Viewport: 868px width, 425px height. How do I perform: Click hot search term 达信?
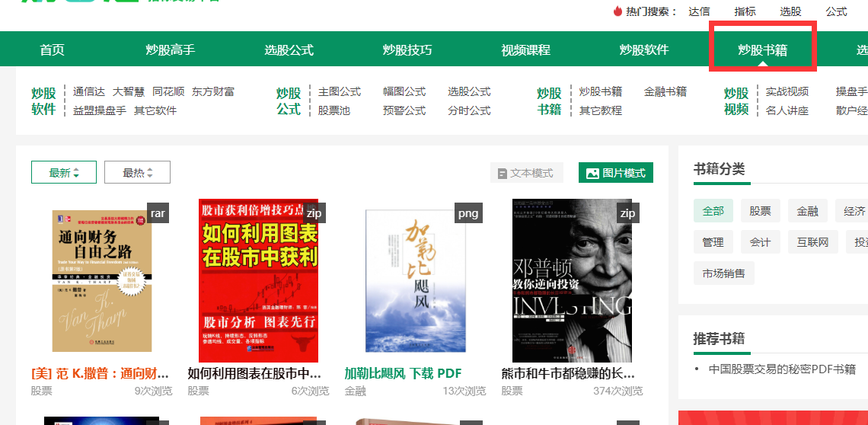(699, 11)
